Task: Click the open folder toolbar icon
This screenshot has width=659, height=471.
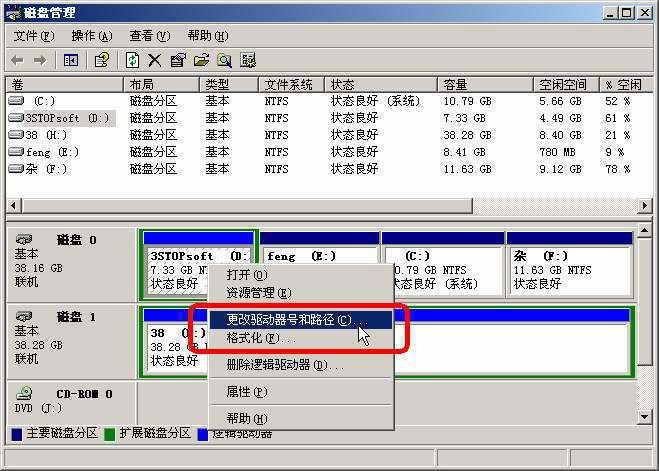Action: tap(201, 60)
